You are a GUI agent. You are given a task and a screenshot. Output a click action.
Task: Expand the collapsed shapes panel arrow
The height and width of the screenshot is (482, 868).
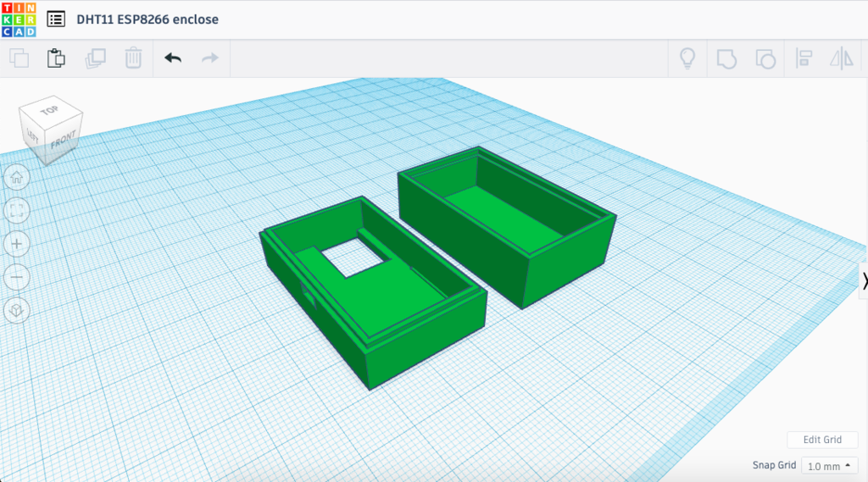point(864,281)
